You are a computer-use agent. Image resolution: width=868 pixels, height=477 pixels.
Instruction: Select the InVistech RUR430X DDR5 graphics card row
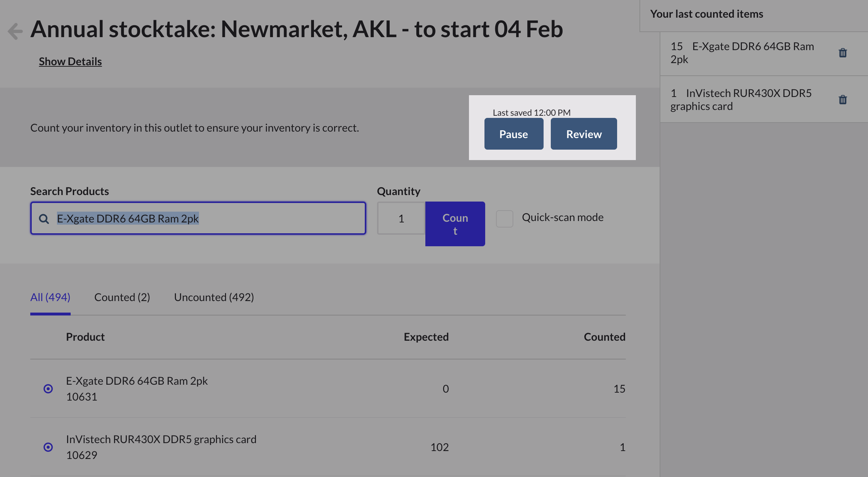click(x=161, y=440)
